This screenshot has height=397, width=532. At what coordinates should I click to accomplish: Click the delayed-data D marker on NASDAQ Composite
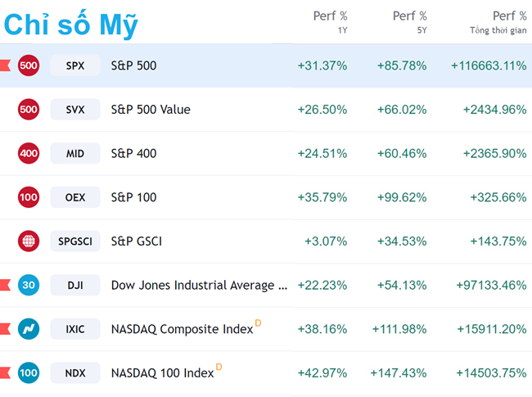(259, 323)
